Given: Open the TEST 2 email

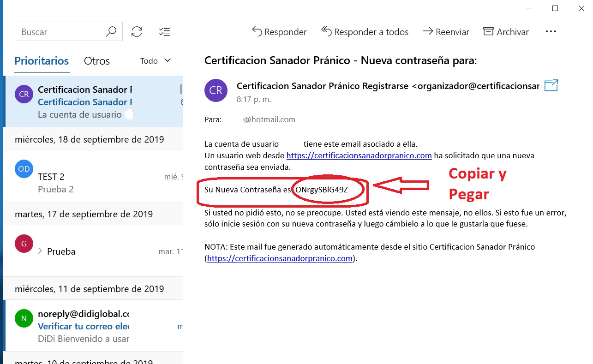Looking at the screenshot, I should tap(92, 177).
